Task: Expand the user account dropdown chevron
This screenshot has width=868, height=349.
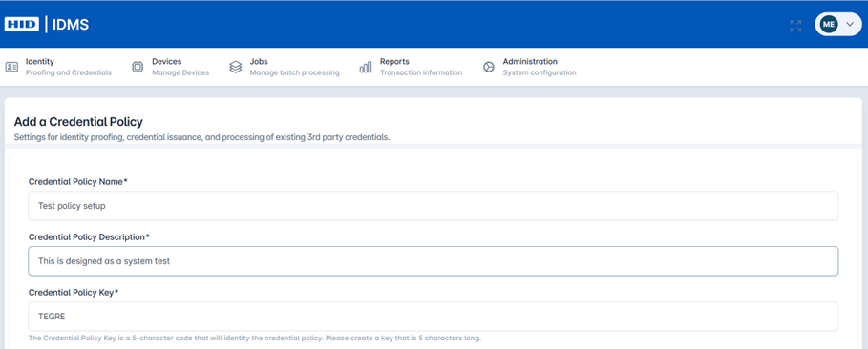Action: click(x=851, y=25)
